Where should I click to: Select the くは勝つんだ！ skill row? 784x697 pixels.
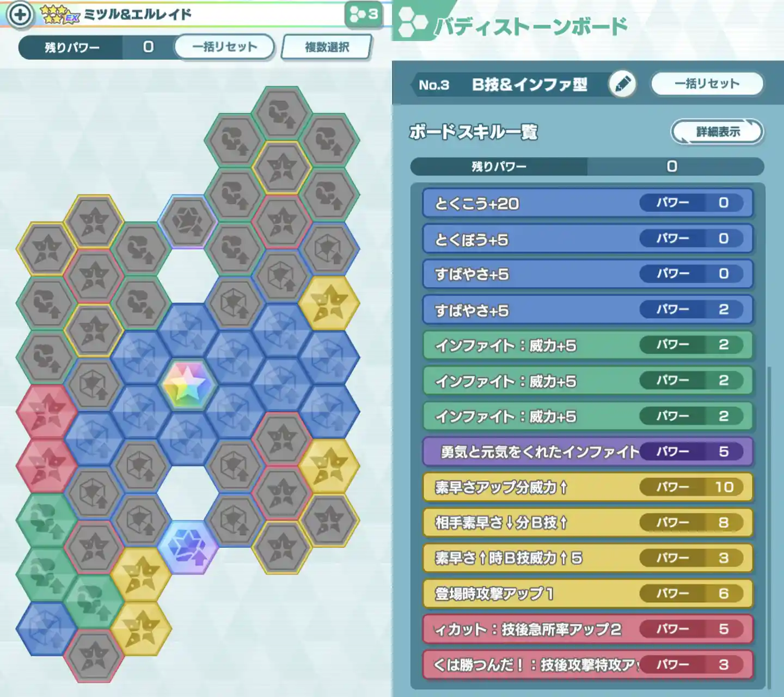588,665
